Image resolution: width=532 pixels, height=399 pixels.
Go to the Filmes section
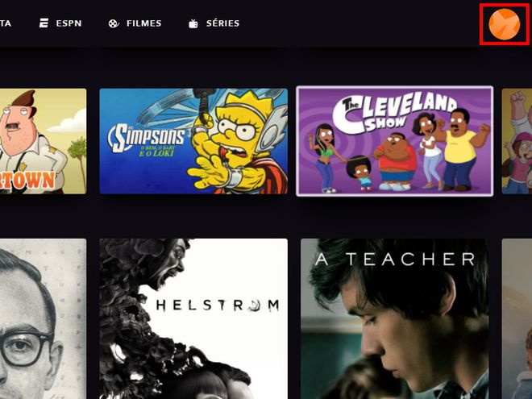click(x=135, y=23)
